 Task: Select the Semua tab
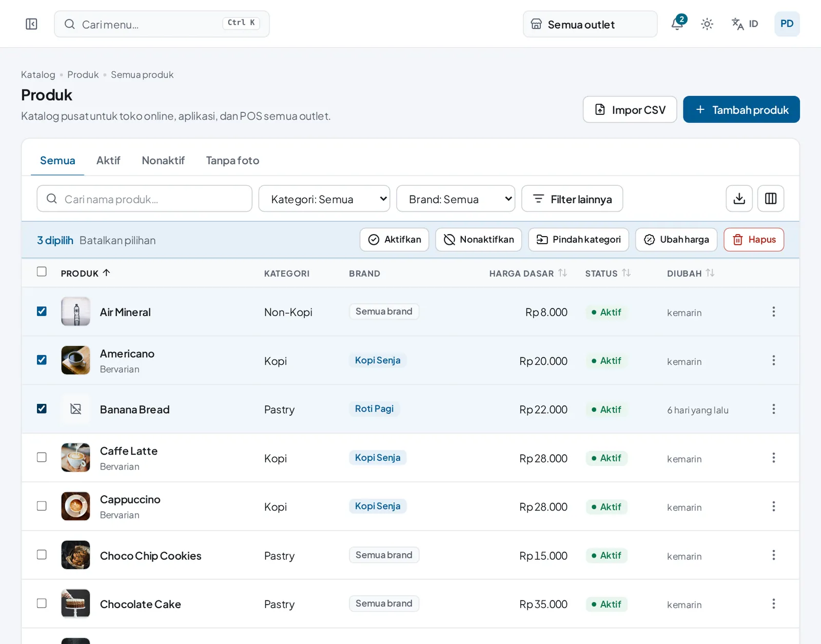tap(57, 161)
